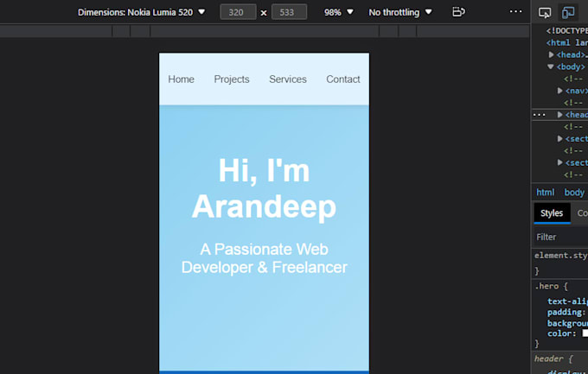588x374 pixels.
Task: Select the Styles tab
Action: coord(552,212)
